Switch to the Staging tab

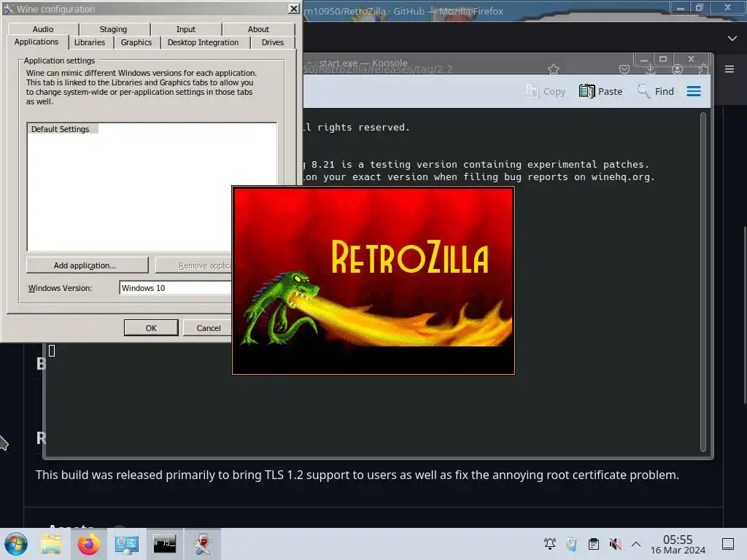click(113, 29)
